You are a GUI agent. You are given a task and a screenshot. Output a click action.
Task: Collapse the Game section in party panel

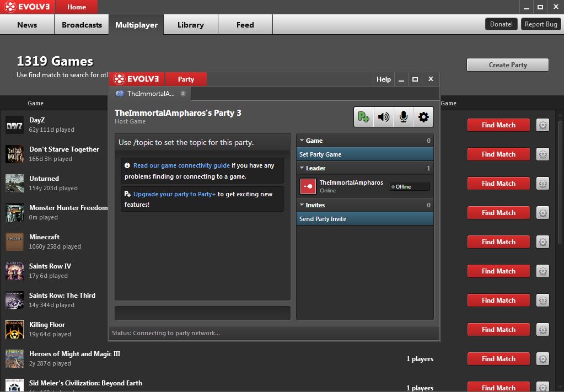coord(302,141)
